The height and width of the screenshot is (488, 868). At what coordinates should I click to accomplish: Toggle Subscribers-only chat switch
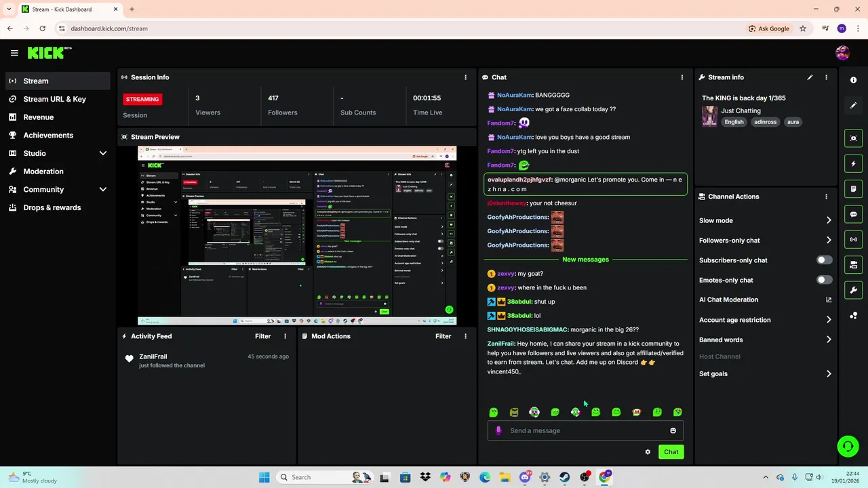(824, 260)
